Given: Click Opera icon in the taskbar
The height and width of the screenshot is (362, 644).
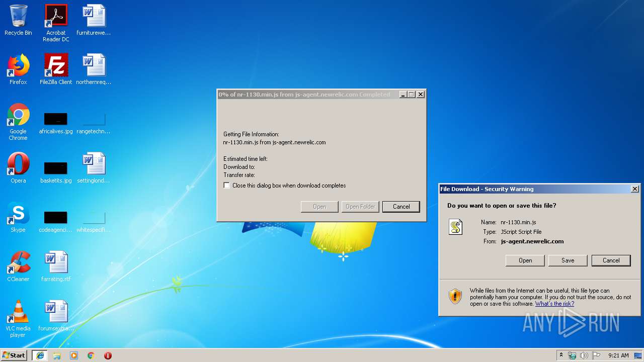Looking at the screenshot, I should (108, 355).
